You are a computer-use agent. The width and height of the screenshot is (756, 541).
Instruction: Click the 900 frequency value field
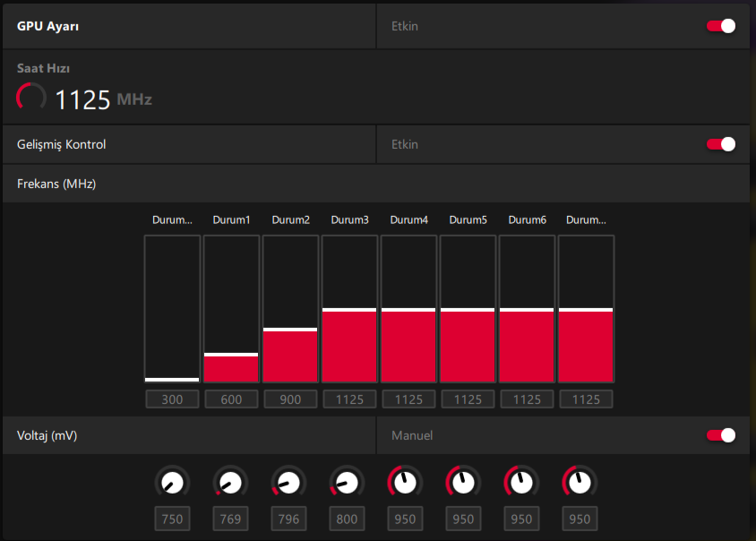[290, 399]
